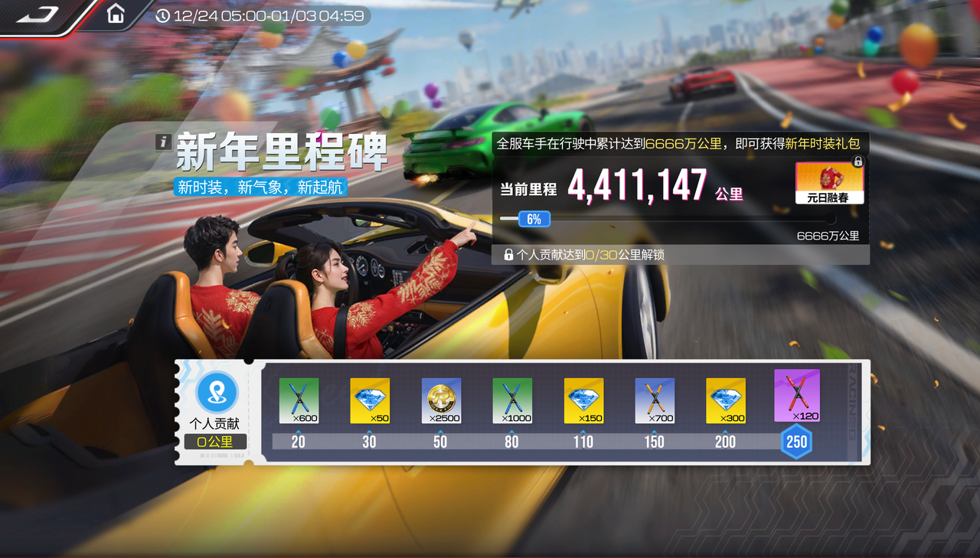Click the 全服车手 event description line
Screen dimensions: 980x558
(678, 143)
